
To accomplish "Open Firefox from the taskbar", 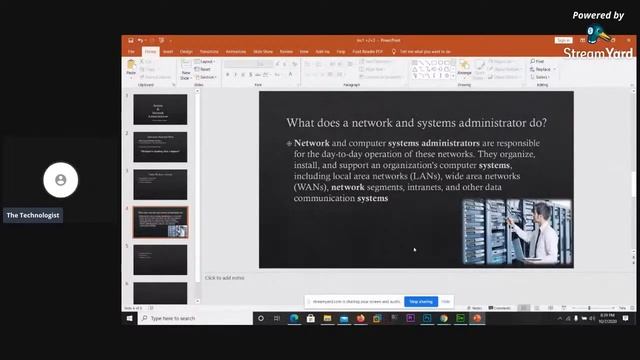I will (x=360, y=318).
